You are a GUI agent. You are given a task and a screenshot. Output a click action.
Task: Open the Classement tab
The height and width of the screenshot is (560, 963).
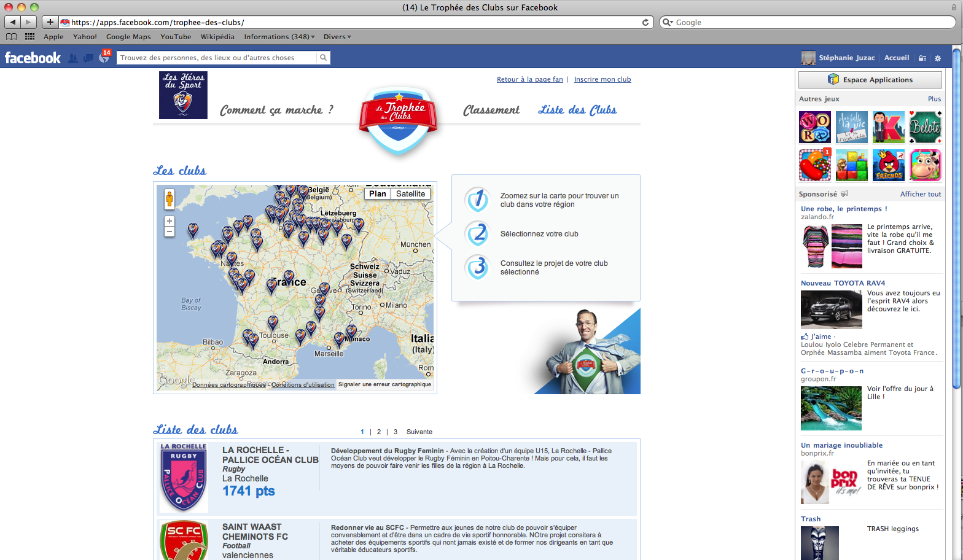tap(491, 110)
